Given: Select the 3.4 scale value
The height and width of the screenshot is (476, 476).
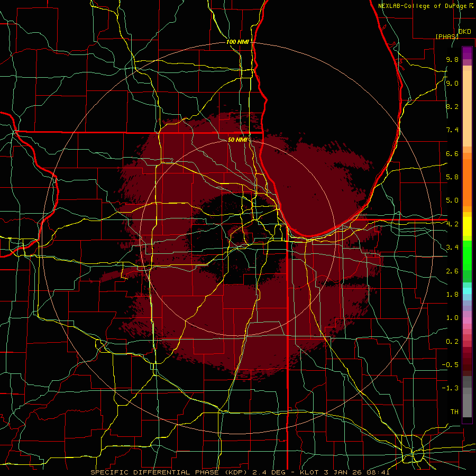Looking at the screenshot, I should pos(452,248).
